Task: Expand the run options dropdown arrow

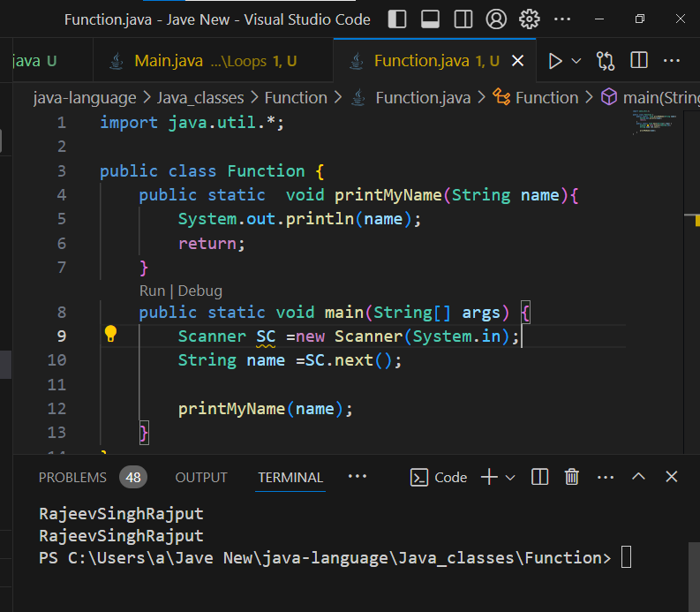Action: tap(576, 61)
